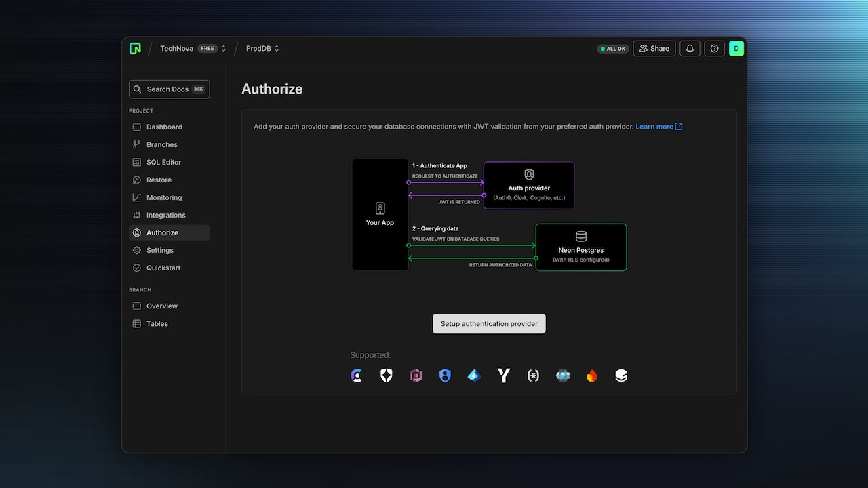
Task: Click the Clerk provider icon
Action: (x=357, y=375)
